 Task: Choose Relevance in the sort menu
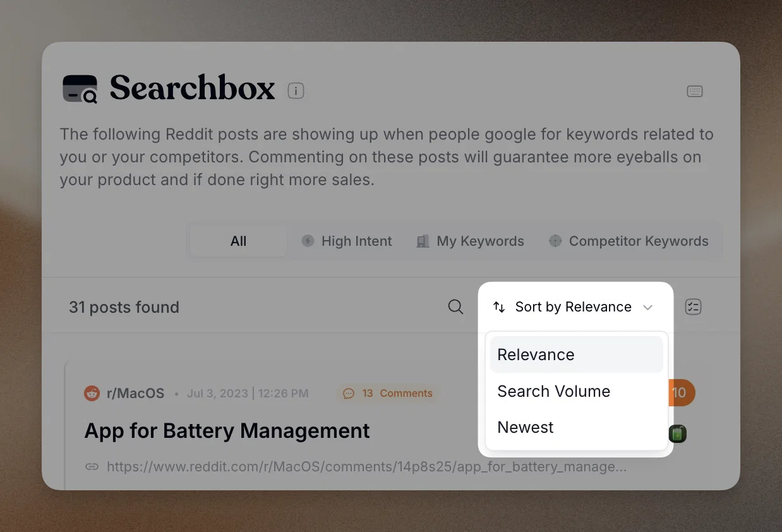click(x=576, y=354)
